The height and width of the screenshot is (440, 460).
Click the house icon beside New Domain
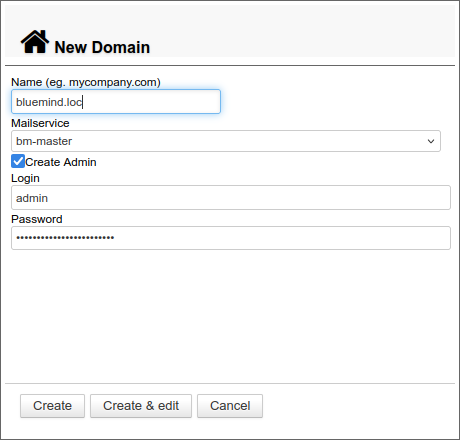[35, 42]
